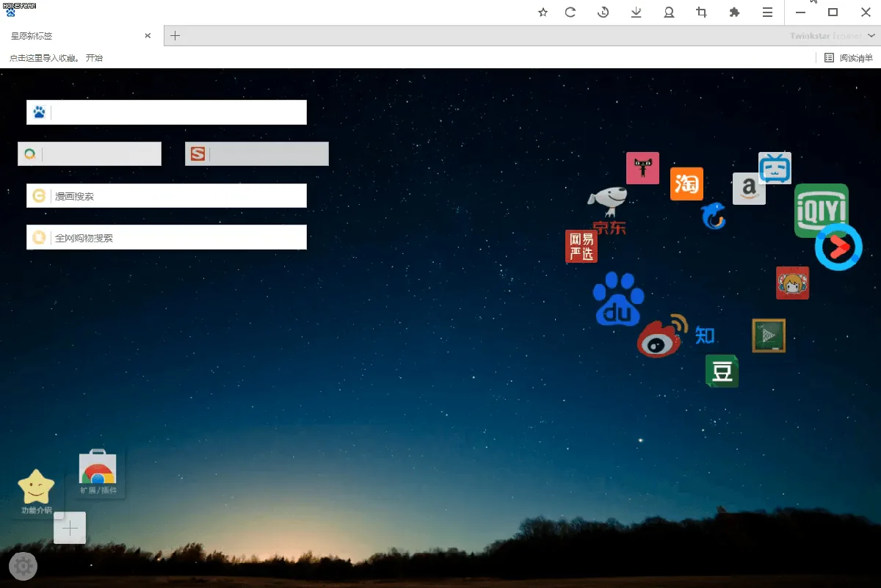Viewport: 881px width, 588px height.
Task: Open the blue dolphin shortcut icon
Action: point(713,216)
